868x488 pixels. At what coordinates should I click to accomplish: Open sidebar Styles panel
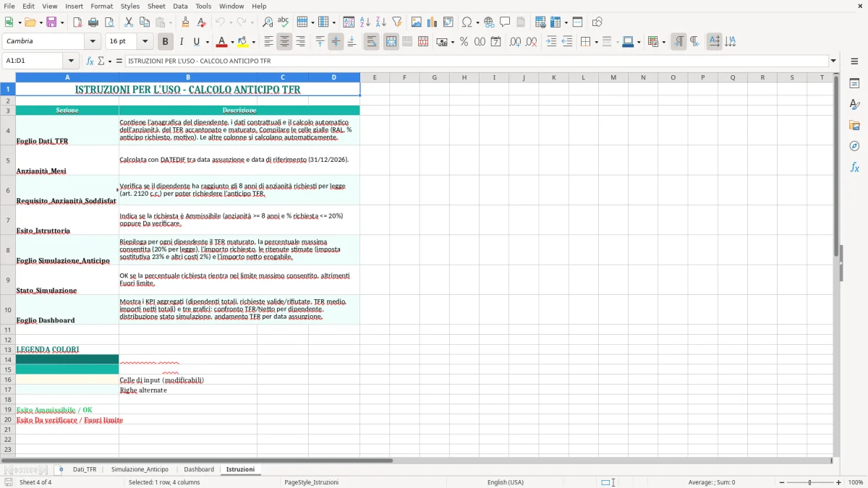(x=854, y=104)
